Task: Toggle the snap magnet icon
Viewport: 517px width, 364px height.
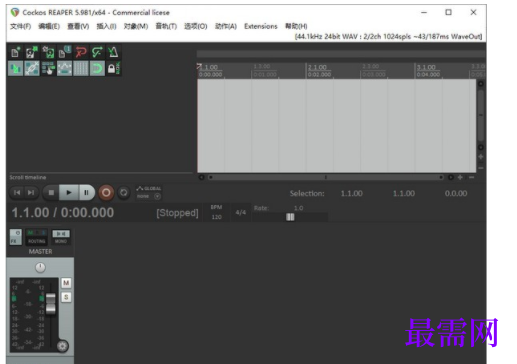Action: click(97, 68)
